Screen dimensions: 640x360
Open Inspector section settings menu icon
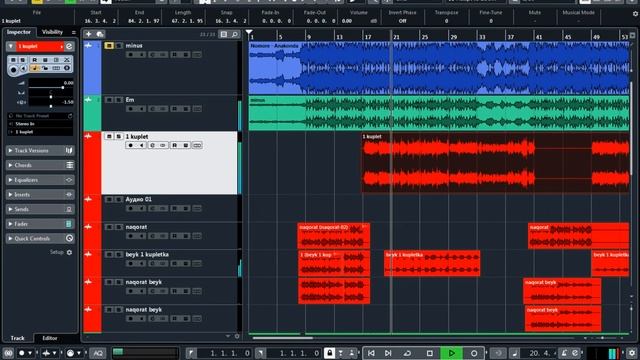(x=73, y=32)
